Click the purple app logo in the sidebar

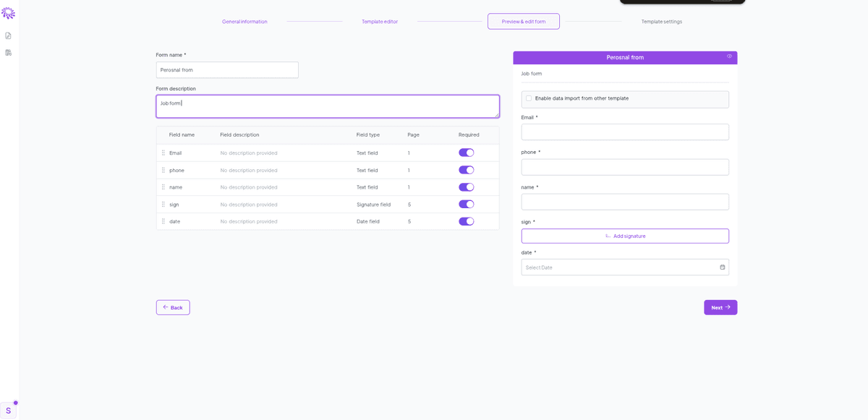9,12
